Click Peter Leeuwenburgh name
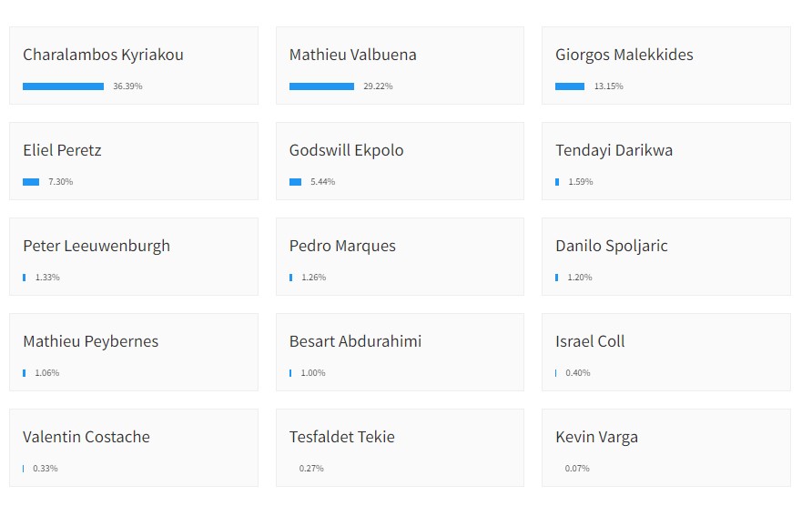This screenshot has width=812, height=506. click(x=96, y=246)
